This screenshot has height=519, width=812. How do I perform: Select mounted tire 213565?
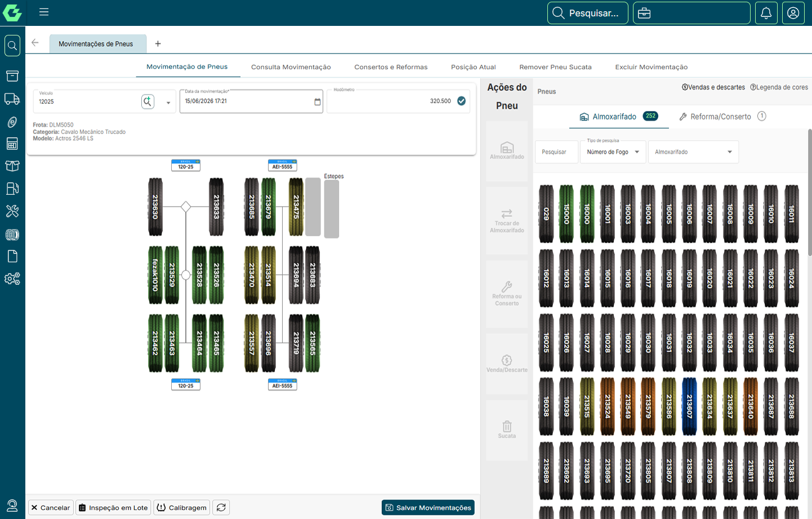coord(313,343)
